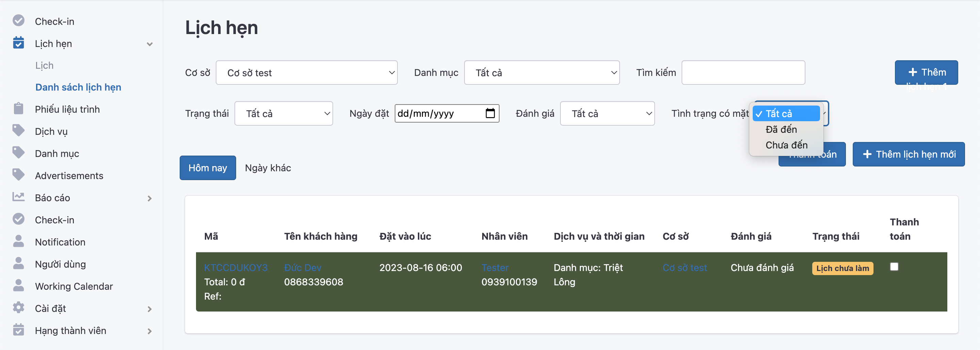Viewport: 980px width, 350px height.
Task: Open the Trạng thái filter dropdown
Action: [283, 113]
